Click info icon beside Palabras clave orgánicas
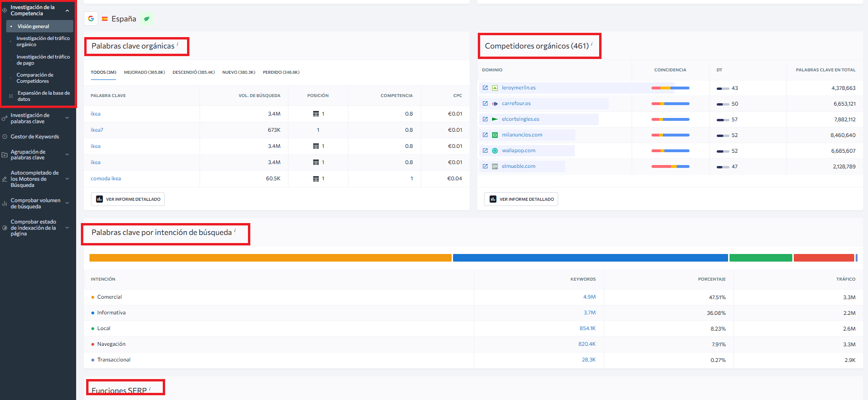 tap(178, 44)
